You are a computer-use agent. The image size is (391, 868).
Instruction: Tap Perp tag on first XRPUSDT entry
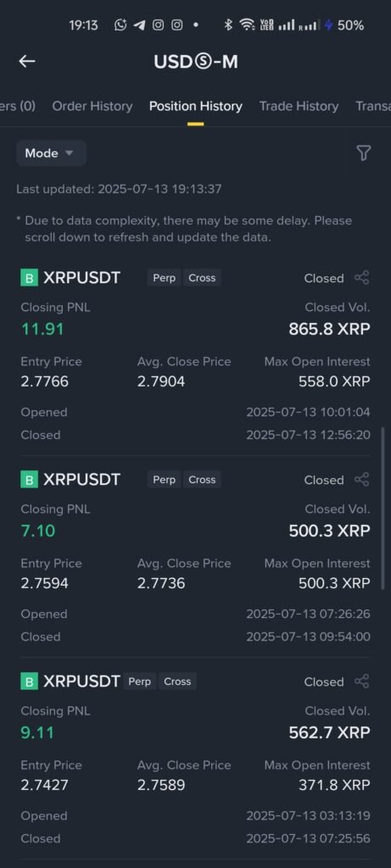click(x=164, y=278)
